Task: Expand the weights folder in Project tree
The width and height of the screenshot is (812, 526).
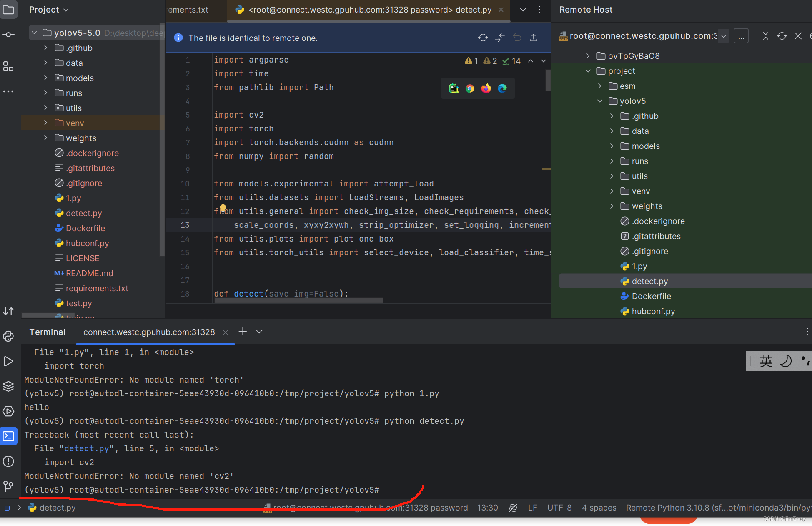Action: pyautogui.click(x=46, y=138)
